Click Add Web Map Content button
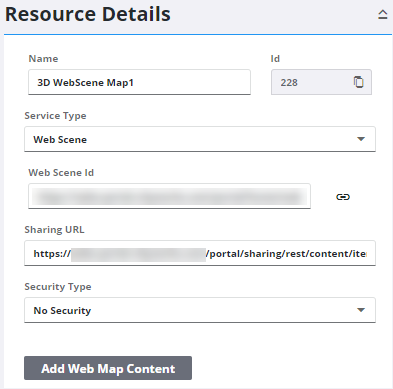Screen dimensions: 393x389 click(x=108, y=368)
